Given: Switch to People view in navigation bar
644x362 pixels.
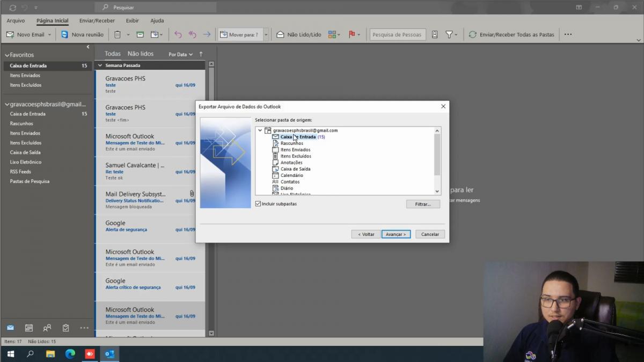Looking at the screenshot, I should (x=47, y=328).
